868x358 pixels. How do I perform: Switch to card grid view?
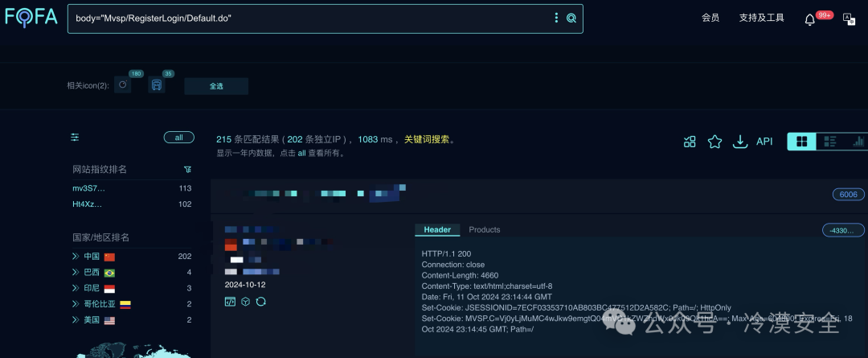[801, 142]
